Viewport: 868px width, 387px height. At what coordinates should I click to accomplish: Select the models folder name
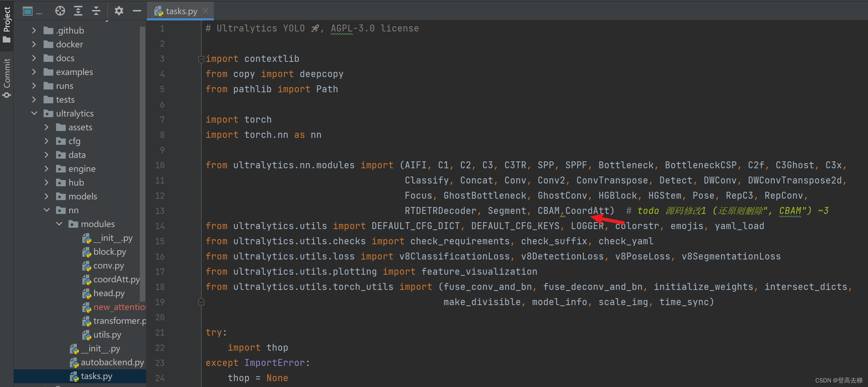[83, 196]
